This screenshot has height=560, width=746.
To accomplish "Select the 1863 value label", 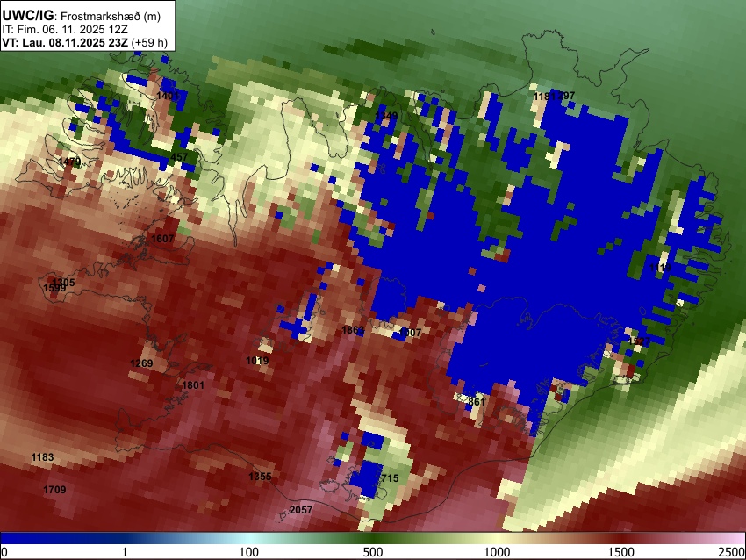I will [353, 330].
